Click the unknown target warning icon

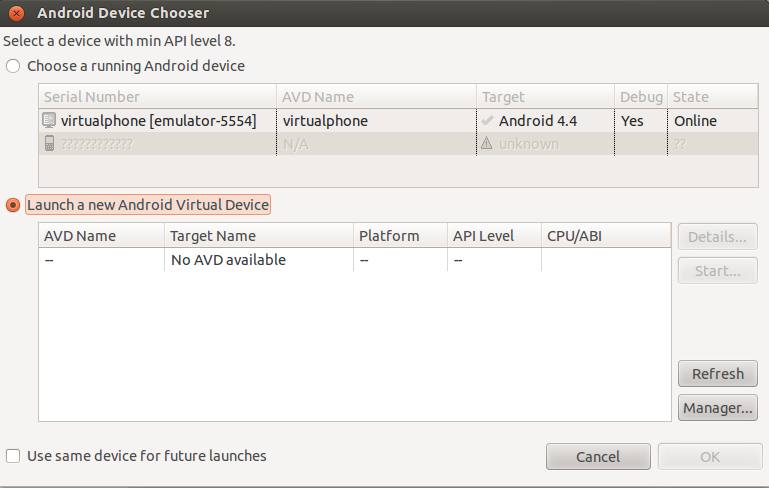(487, 144)
